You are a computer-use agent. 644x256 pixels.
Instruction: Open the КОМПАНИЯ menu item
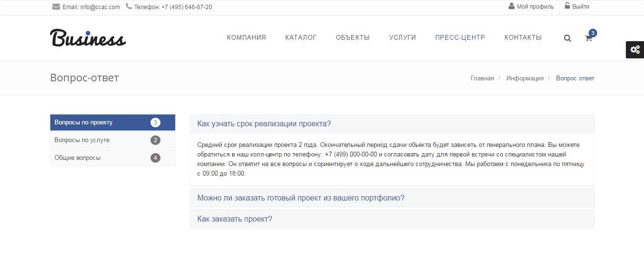[247, 37]
